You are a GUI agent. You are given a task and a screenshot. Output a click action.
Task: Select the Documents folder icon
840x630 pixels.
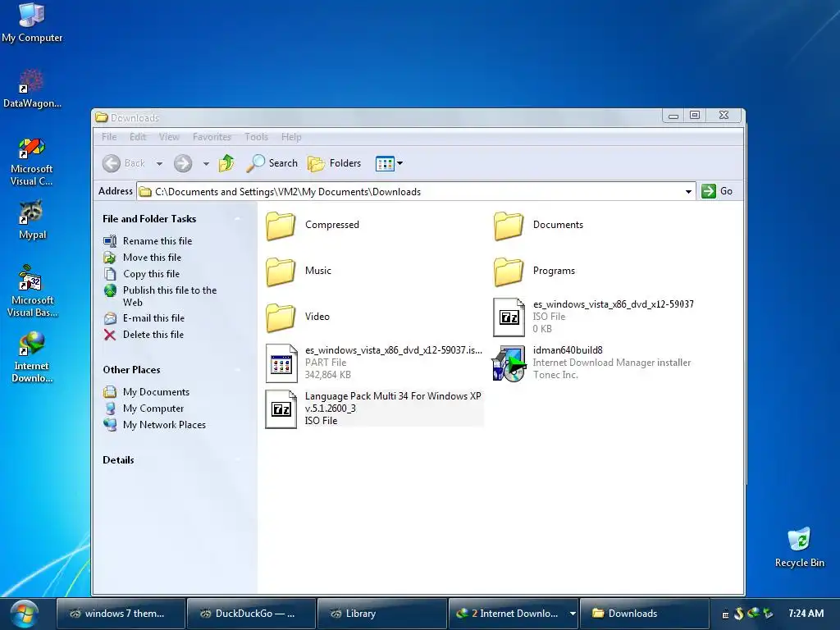coord(509,226)
